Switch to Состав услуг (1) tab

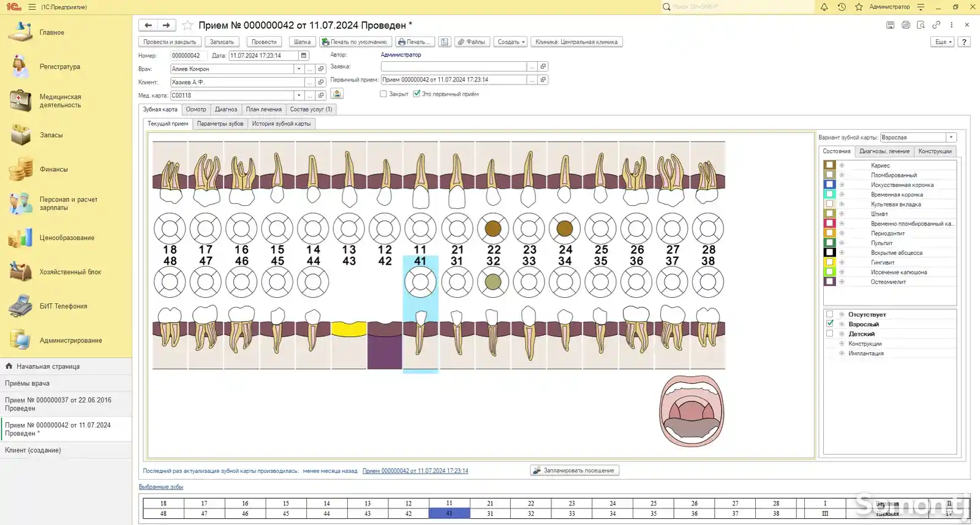point(311,109)
